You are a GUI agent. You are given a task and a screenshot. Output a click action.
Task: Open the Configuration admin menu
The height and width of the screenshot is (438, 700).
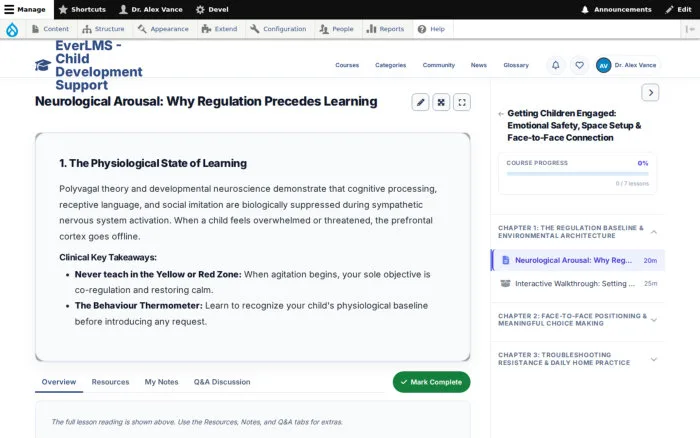click(x=278, y=29)
